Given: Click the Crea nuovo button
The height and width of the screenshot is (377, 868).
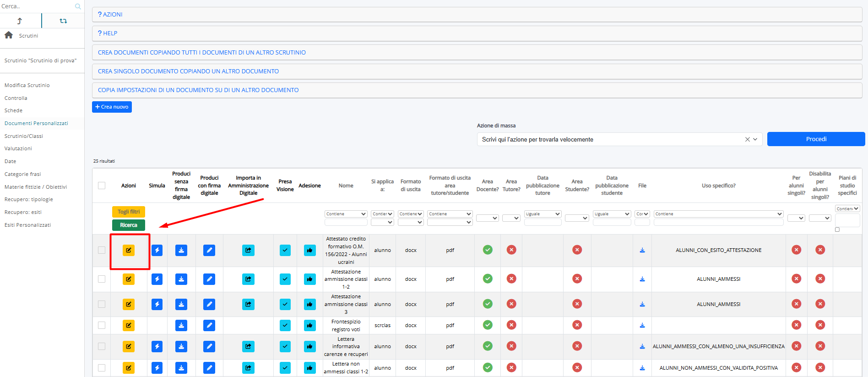Looking at the screenshot, I should (112, 107).
